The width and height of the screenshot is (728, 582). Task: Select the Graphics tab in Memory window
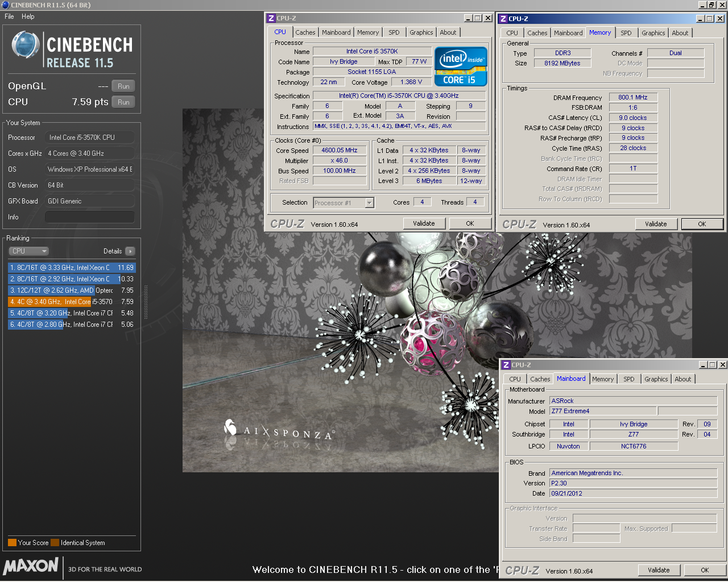(653, 33)
